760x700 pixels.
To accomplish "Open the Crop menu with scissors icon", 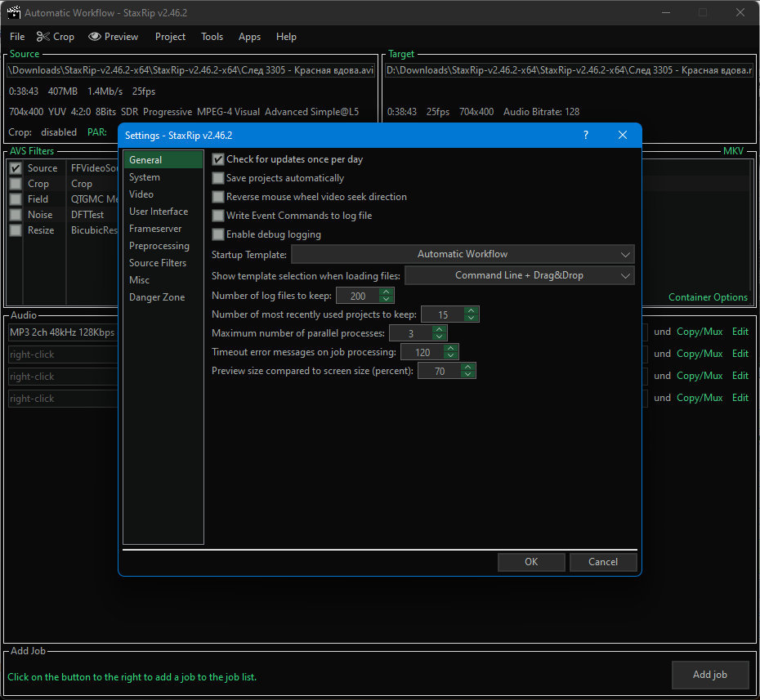I will (56, 37).
